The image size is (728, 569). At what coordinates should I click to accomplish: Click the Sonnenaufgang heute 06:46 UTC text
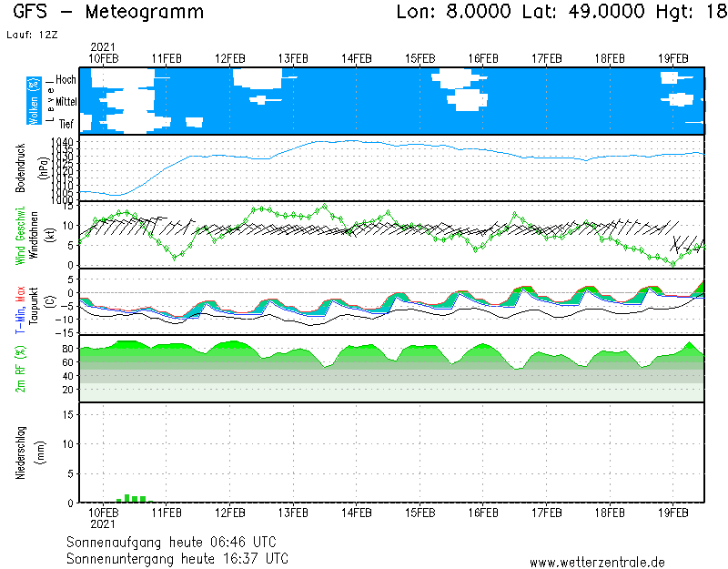[x=177, y=542]
